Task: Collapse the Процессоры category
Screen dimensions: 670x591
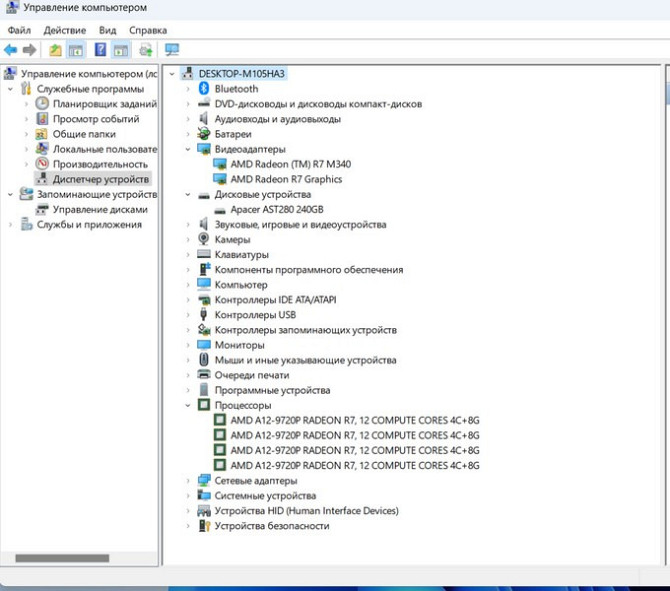Action: [x=188, y=406]
